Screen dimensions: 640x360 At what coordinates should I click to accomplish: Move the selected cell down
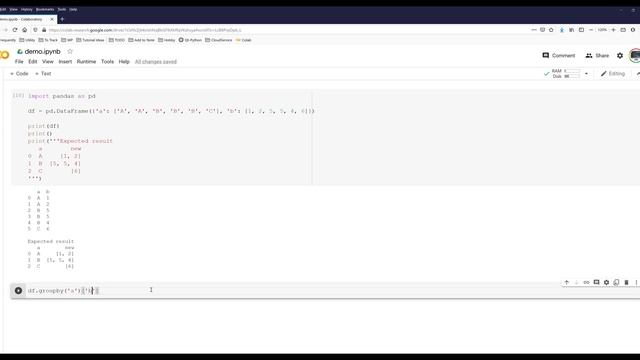point(576,282)
